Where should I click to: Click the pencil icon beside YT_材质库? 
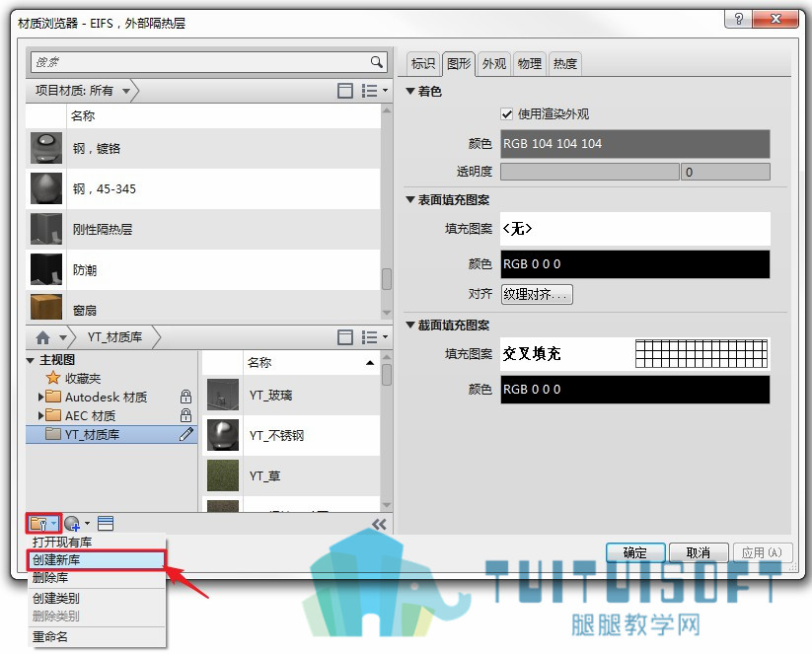186,434
